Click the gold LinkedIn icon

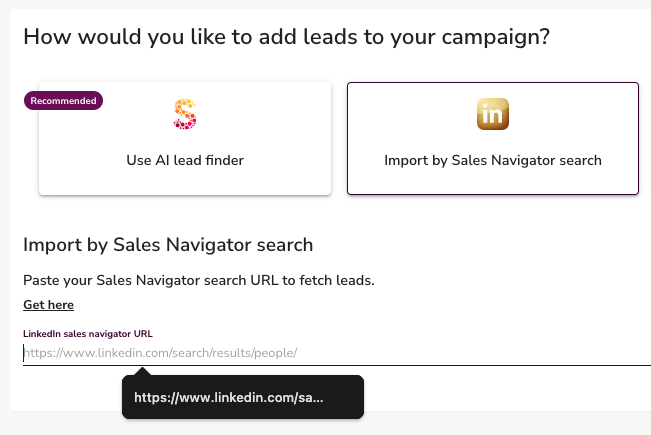click(x=493, y=114)
